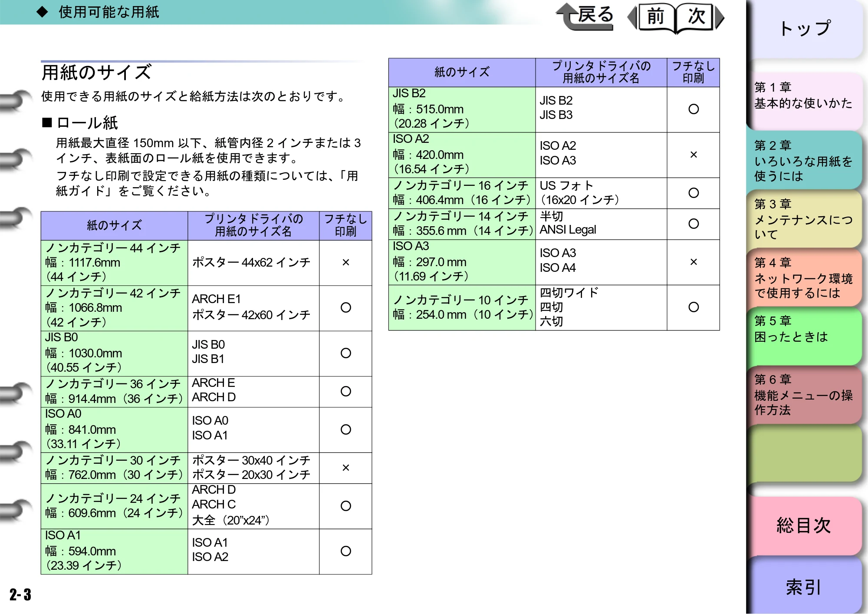This screenshot has height=614, width=868.
Task: Click the × mark in ノンカテゴリー44インチ row
Action: click(x=346, y=262)
